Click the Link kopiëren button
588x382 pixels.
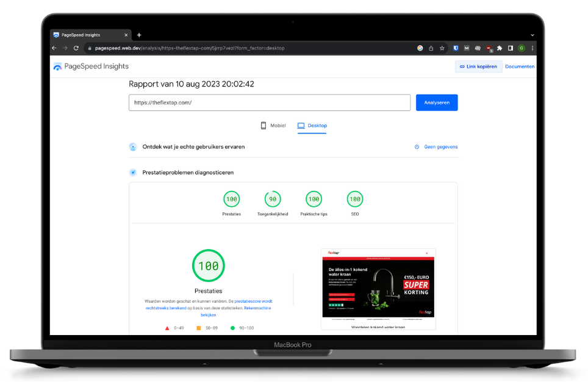click(479, 67)
